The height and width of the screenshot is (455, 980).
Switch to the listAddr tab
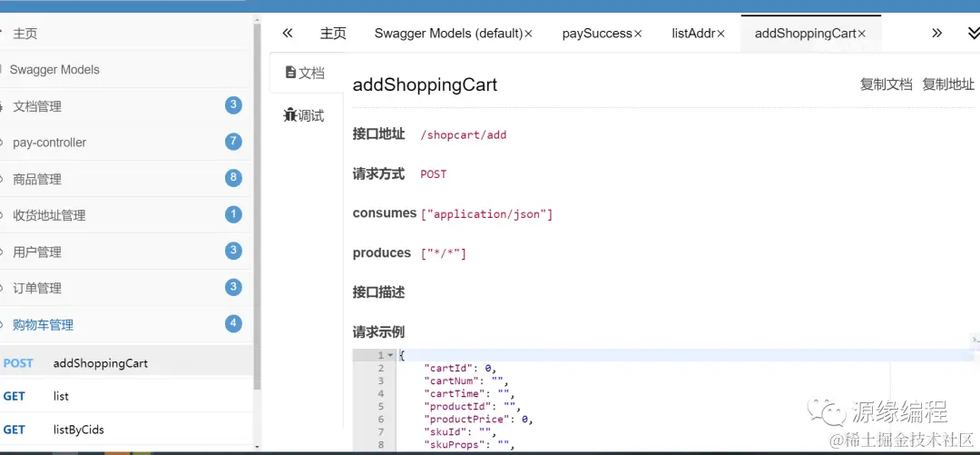pyautogui.click(x=693, y=34)
